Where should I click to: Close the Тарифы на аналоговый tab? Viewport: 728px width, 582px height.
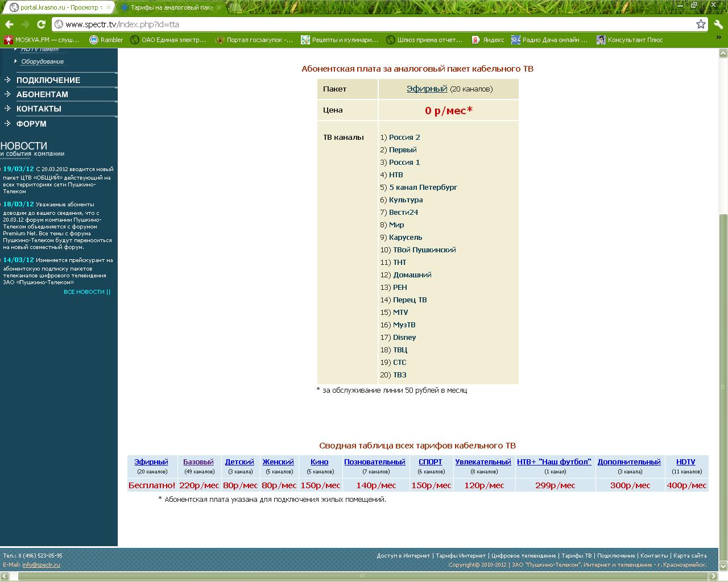218,8
